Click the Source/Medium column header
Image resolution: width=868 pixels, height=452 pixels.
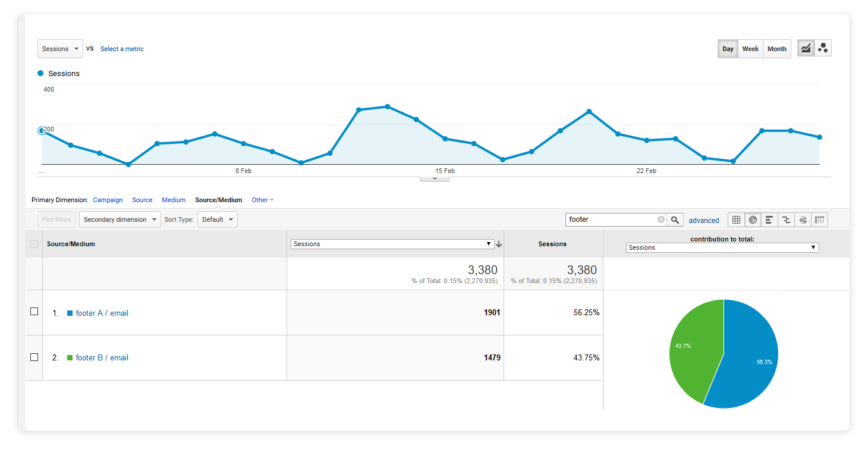click(x=71, y=244)
